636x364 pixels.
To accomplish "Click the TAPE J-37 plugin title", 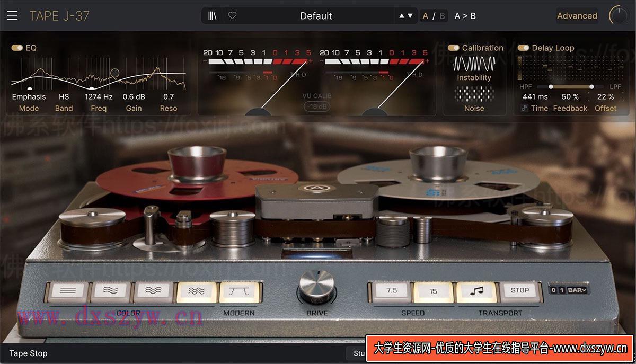I will pos(59,16).
